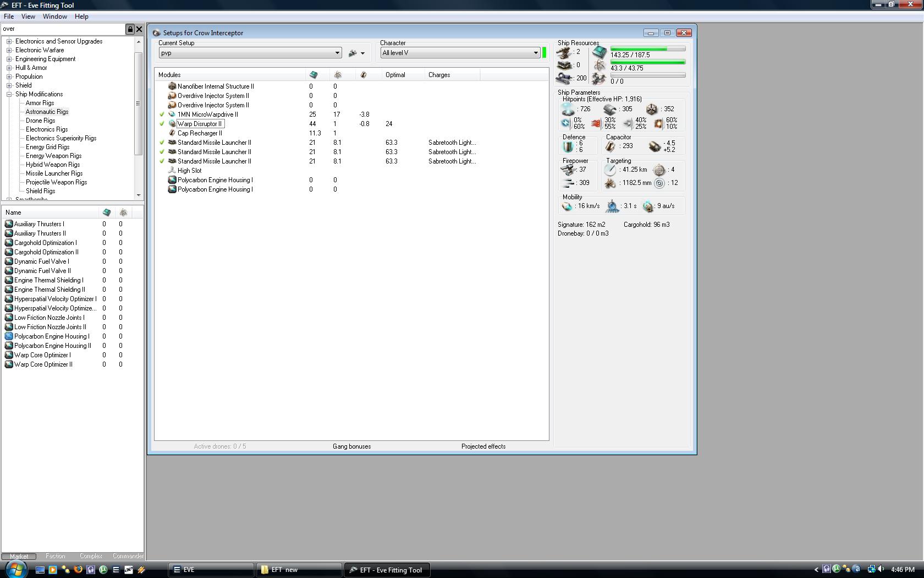Screen dimensions: 924x578
Task: Switch to the Faction tab
Action: [56, 556]
